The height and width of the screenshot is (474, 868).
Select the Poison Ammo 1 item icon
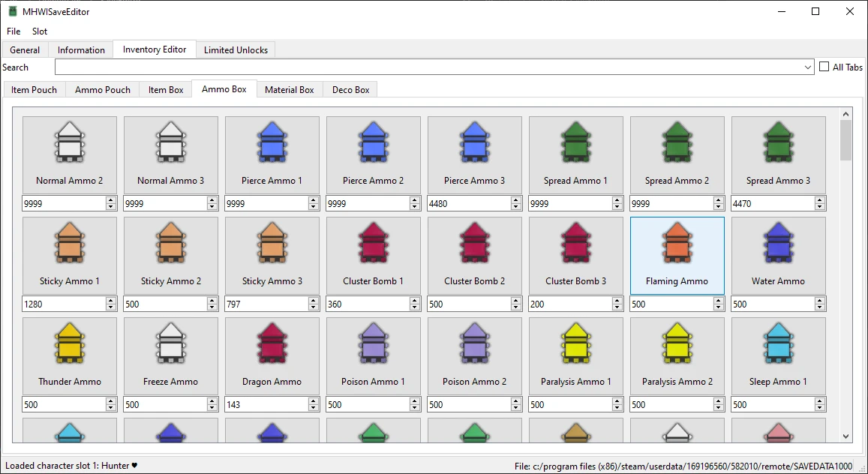[373, 344]
